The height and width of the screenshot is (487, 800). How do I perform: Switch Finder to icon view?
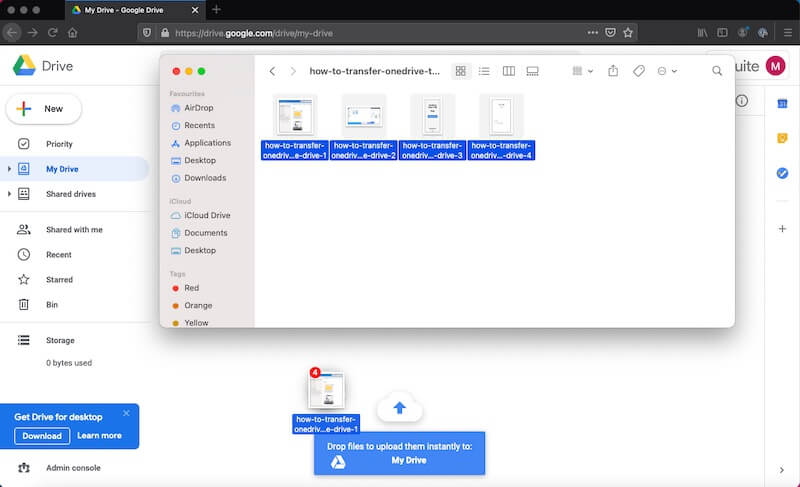pyautogui.click(x=461, y=71)
